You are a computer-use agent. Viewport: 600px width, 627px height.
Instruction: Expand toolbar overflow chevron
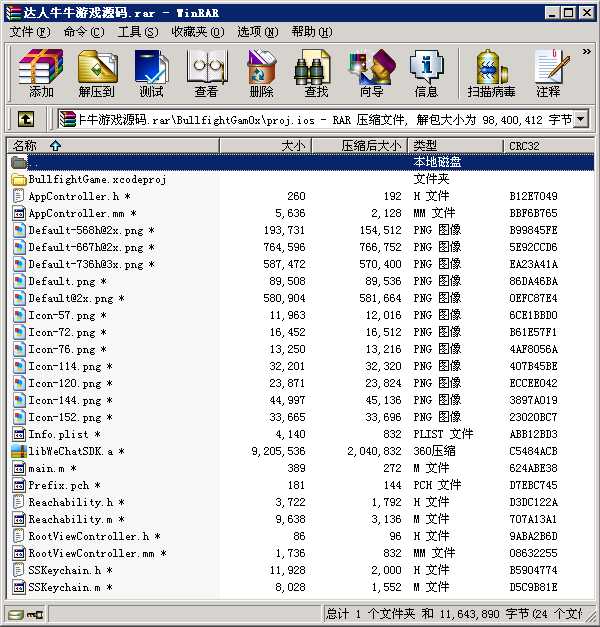point(586,52)
